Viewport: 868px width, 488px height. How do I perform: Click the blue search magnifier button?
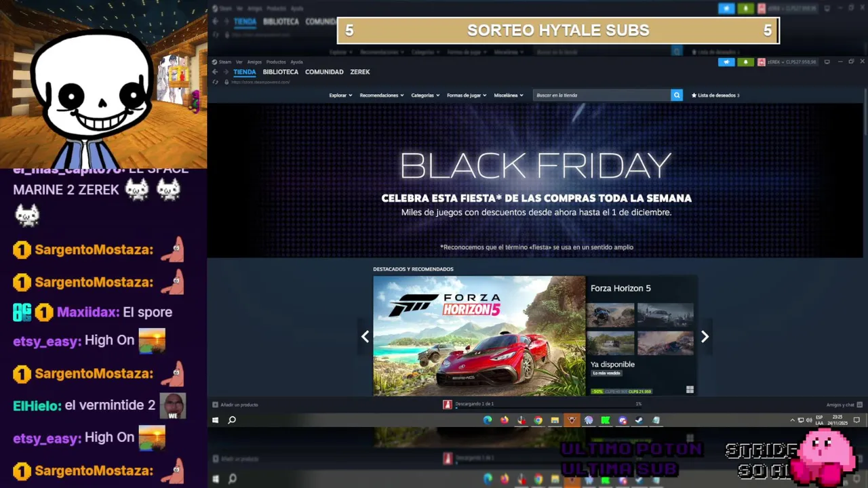[x=676, y=96]
